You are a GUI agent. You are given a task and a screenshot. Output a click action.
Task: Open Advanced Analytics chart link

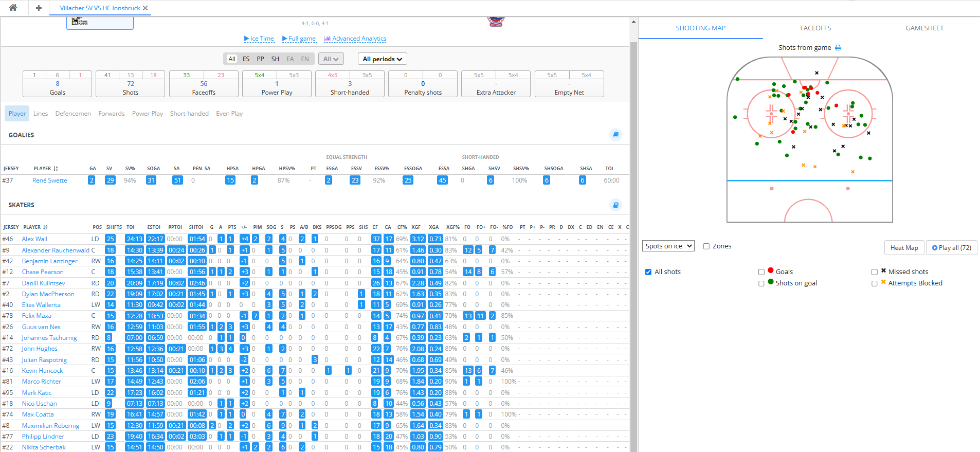pos(355,39)
